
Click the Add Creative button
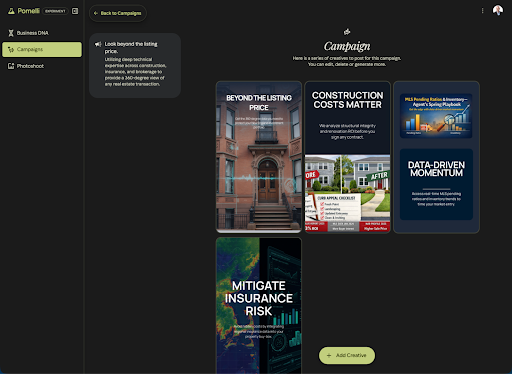point(347,355)
